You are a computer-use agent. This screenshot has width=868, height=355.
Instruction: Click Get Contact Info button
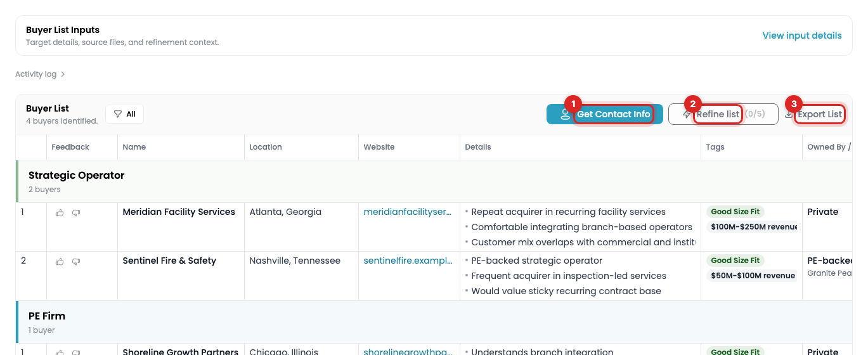pos(605,114)
